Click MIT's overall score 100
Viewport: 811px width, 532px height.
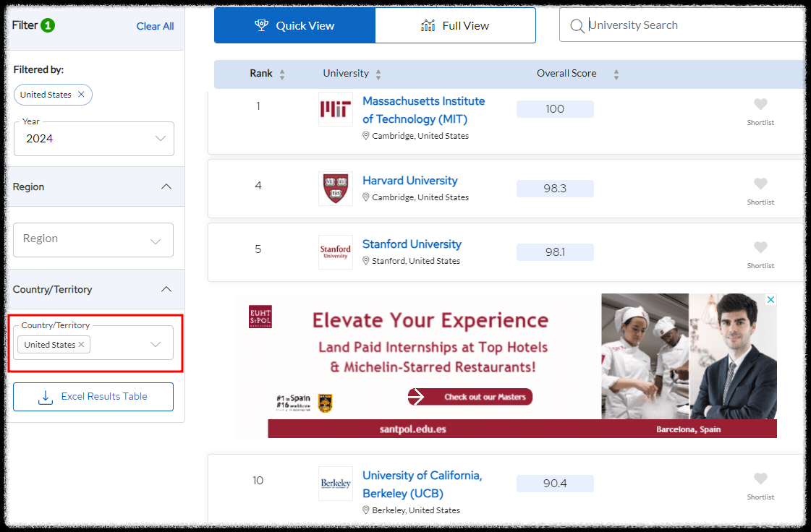[555, 109]
